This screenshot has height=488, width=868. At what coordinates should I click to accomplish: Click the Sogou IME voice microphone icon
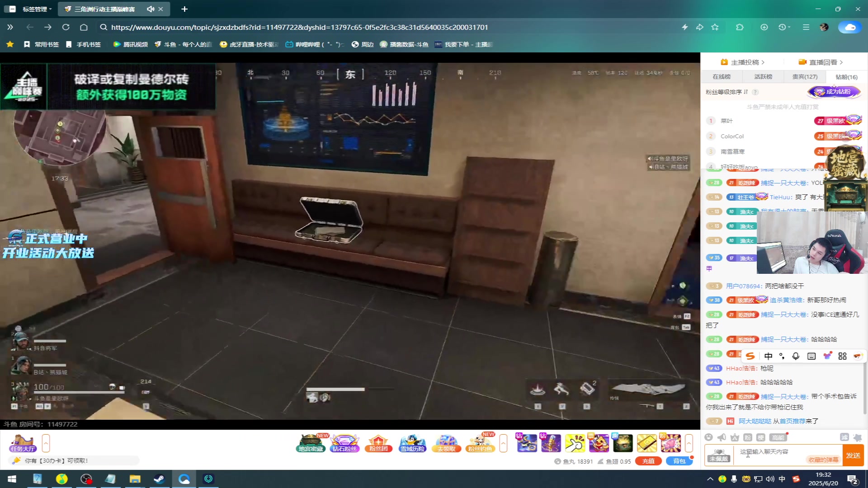click(x=796, y=356)
